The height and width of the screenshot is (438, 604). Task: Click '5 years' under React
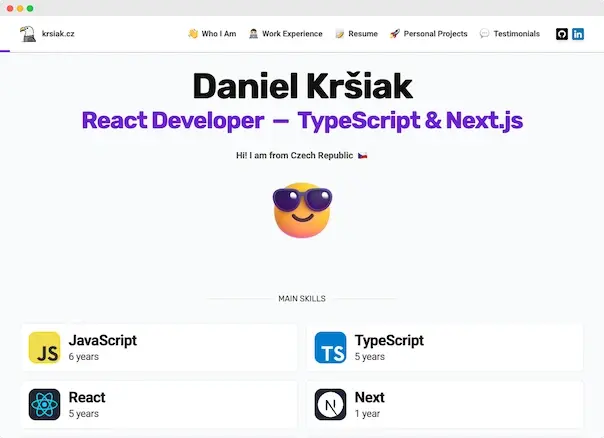point(84,414)
